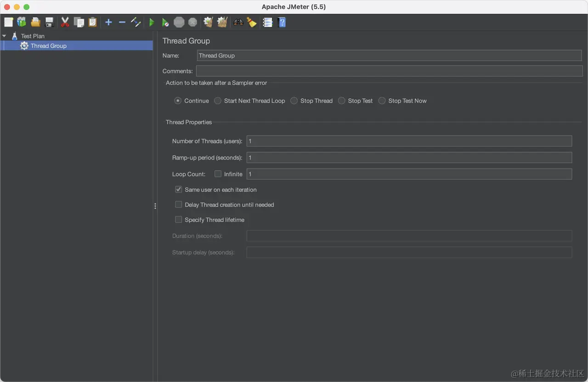Viewport: 588px width, 382px height.
Task: Open a test plan using the folder icon
Action: pos(35,22)
